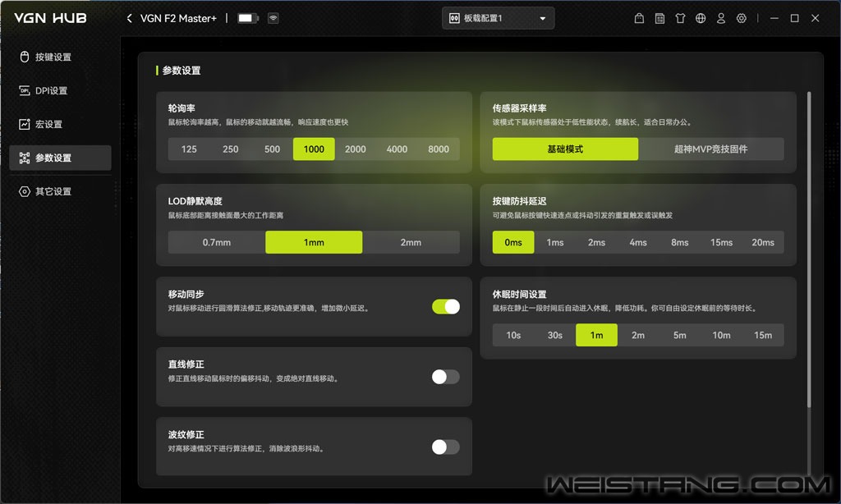Disable the 移动同步 motion sync toggle
Screen dimensions: 841x504
coord(445,306)
